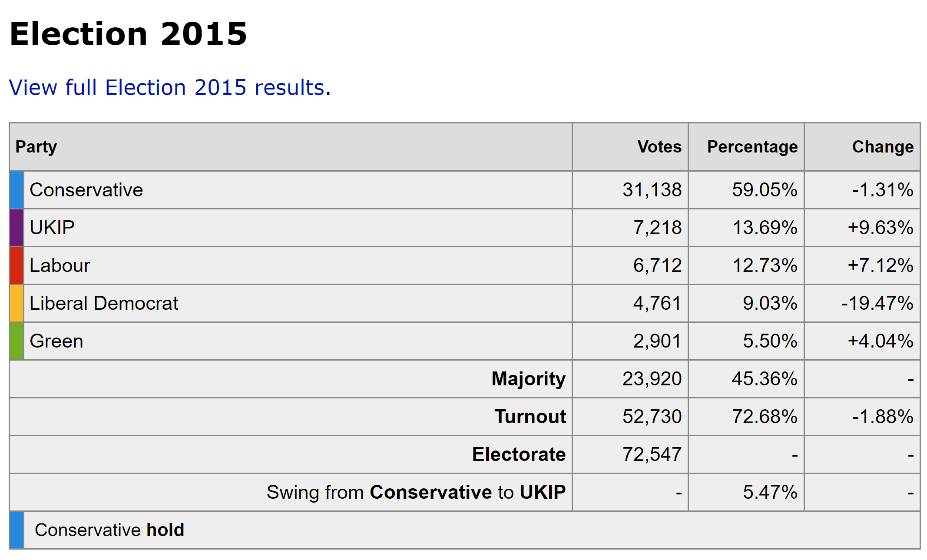Click the Election 2015 heading

click(128, 34)
